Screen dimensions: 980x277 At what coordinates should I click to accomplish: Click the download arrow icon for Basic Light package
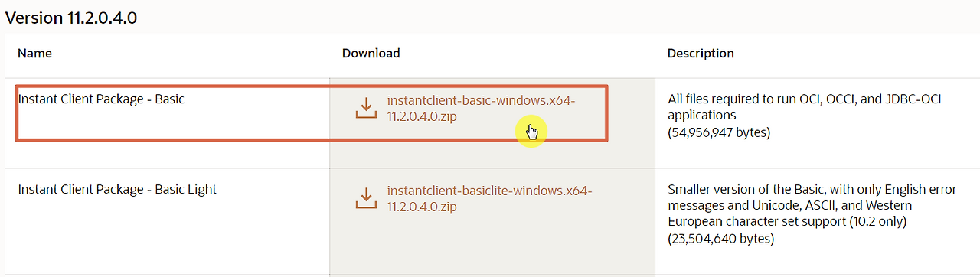(366, 198)
